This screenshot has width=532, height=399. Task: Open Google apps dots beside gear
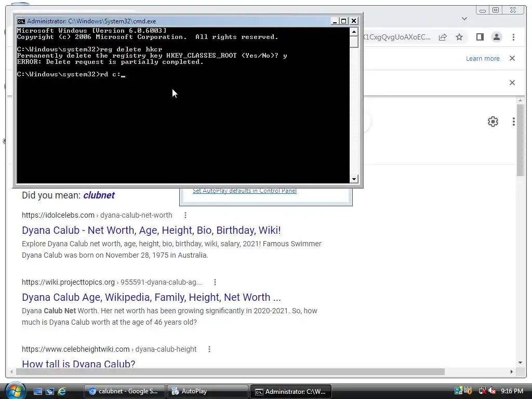pyautogui.click(x=514, y=122)
